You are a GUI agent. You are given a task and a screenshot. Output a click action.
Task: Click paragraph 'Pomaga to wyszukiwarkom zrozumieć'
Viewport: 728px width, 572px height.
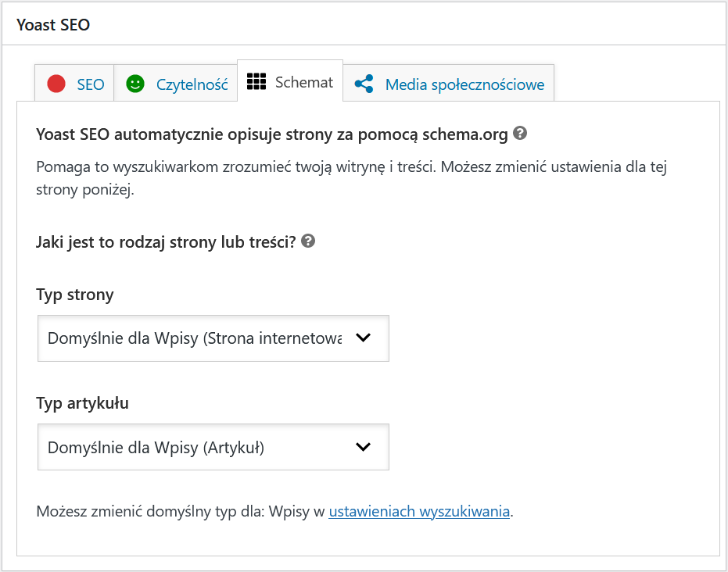(351, 178)
